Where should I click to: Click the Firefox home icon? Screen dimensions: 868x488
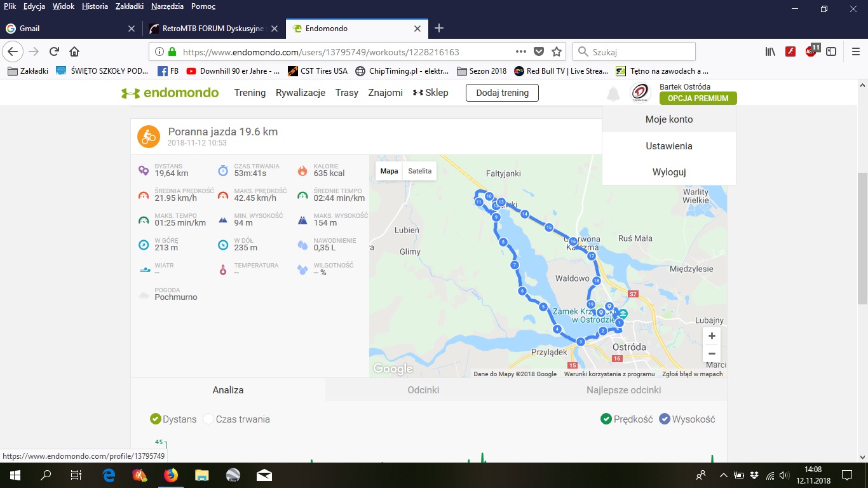pos(74,52)
